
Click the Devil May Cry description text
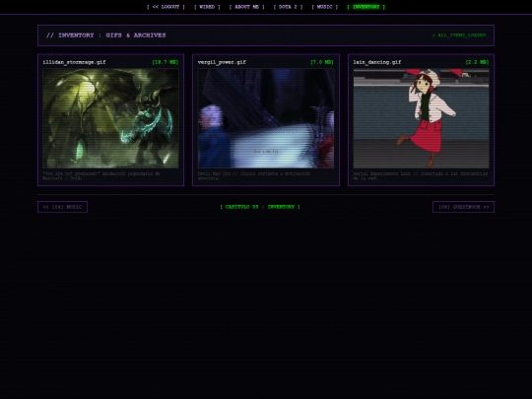click(254, 175)
